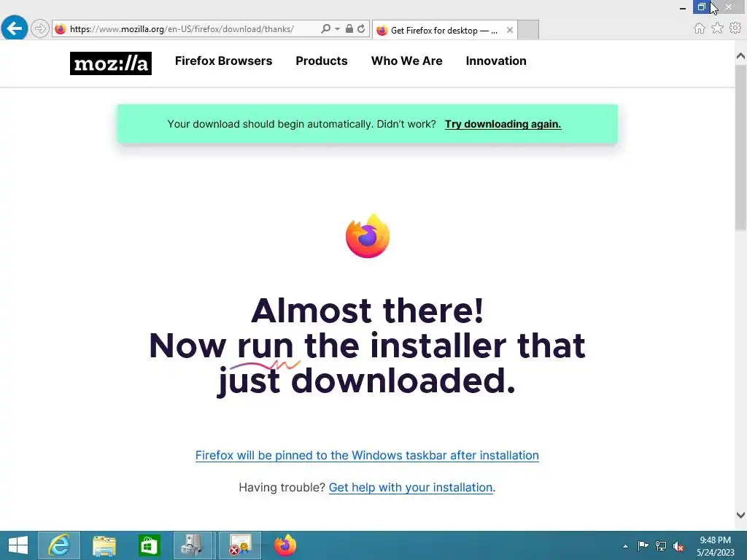Open Favorites star icon

pyautogui.click(x=717, y=28)
